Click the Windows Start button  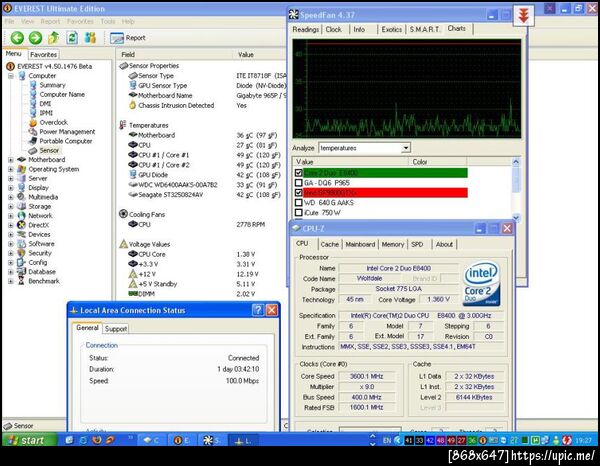point(27,440)
